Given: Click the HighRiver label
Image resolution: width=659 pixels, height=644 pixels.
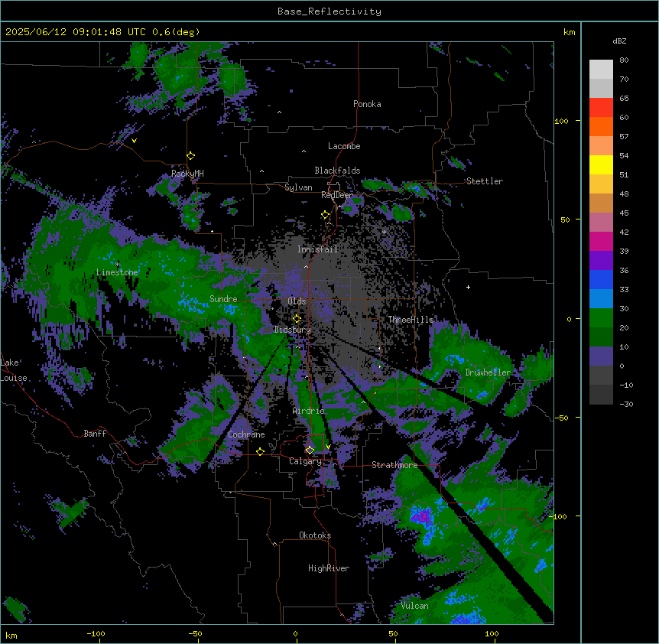Looking at the screenshot, I should click(329, 568).
